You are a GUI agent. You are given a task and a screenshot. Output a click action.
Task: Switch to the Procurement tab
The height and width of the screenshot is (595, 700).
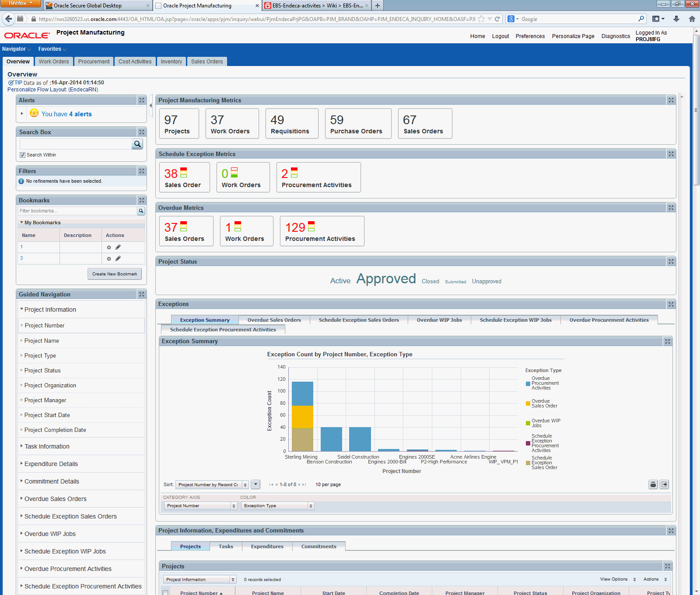click(94, 62)
